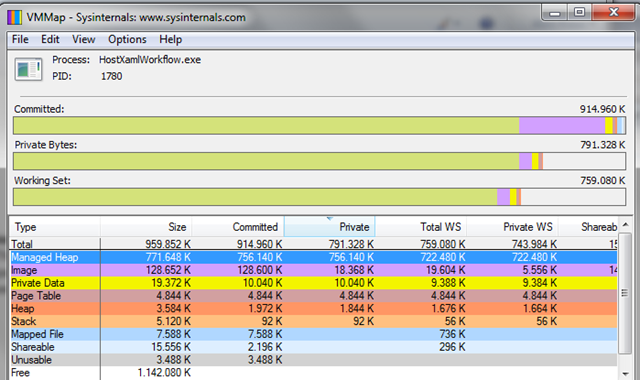The width and height of the screenshot is (640, 380).
Task: Click the 10.040 K Private value for Private Data
Action: (x=355, y=283)
